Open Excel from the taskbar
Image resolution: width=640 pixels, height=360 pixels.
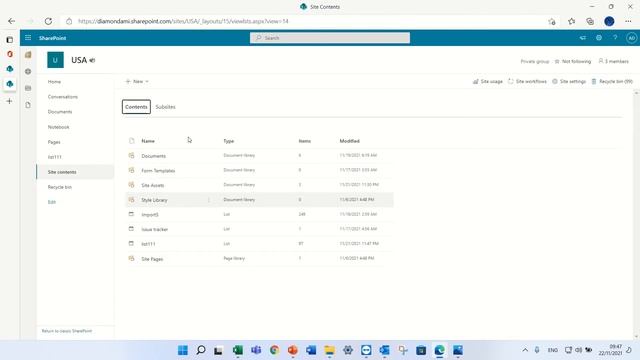(x=238, y=350)
